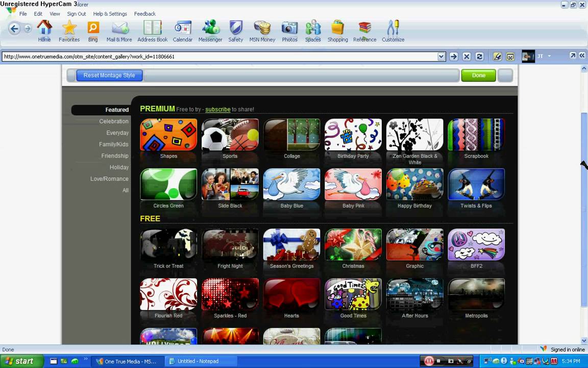Choose the Circles Green style
Viewport: 588px width, 368px height.
pyautogui.click(x=168, y=185)
